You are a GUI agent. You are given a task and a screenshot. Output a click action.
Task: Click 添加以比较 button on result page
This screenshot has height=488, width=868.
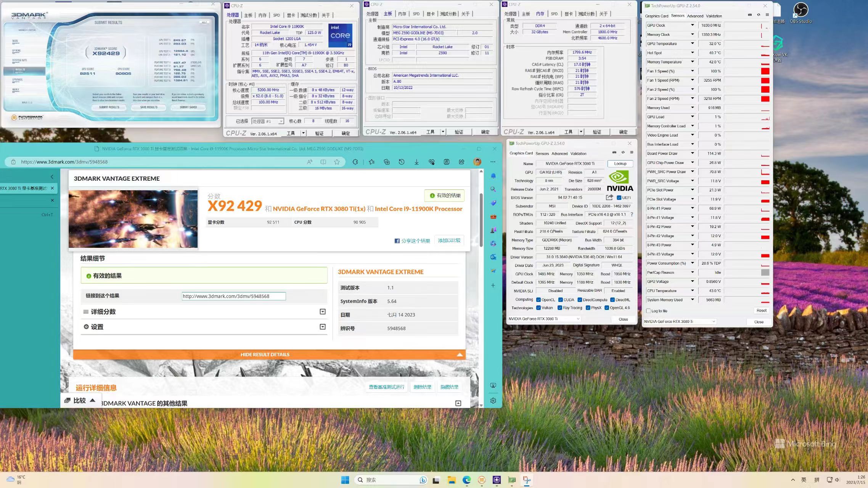[449, 241]
